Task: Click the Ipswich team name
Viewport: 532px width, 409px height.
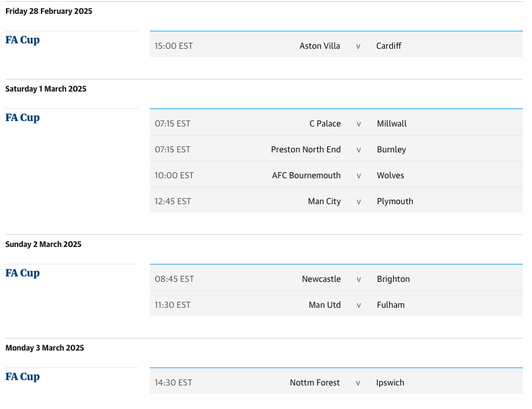Action: coord(390,382)
